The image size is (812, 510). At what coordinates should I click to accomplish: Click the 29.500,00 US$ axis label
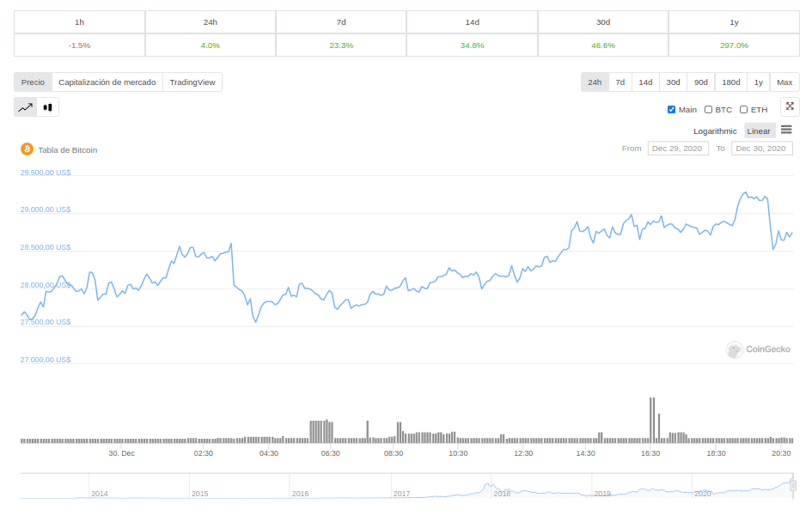(46, 173)
